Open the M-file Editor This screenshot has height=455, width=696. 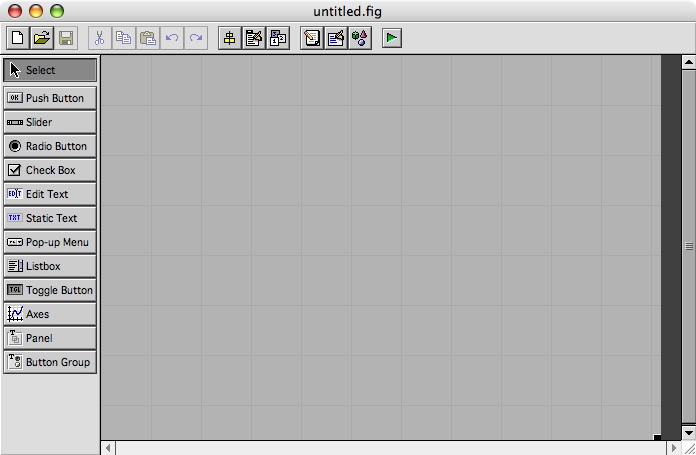tap(312, 38)
